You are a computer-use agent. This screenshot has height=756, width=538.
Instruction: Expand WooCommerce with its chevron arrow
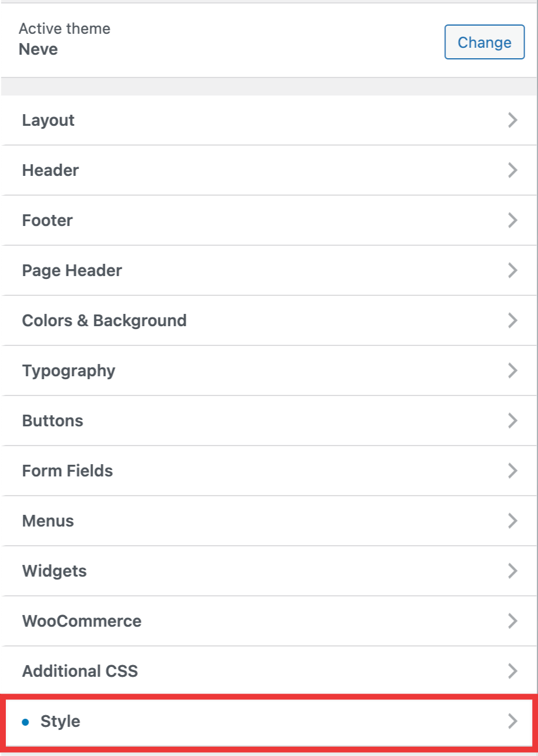tap(512, 621)
